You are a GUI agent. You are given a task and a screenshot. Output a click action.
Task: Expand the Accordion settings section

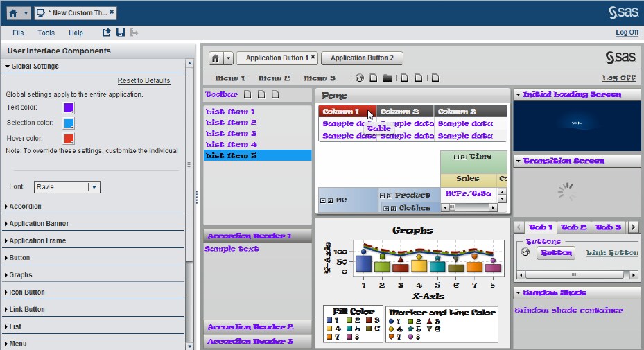coord(25,207)
